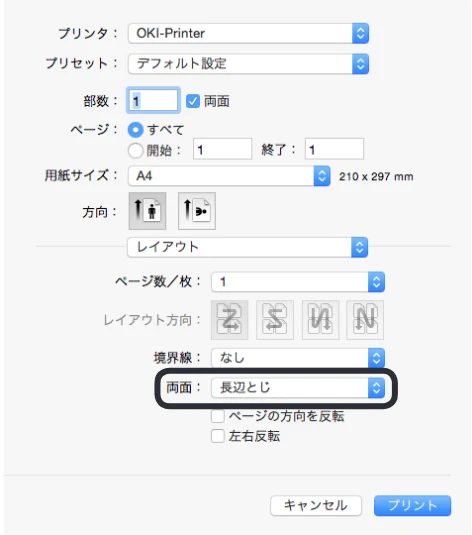Click the 終了 page number field
Viewport: 472px width, 535px height.
click(x=334, y=149)
